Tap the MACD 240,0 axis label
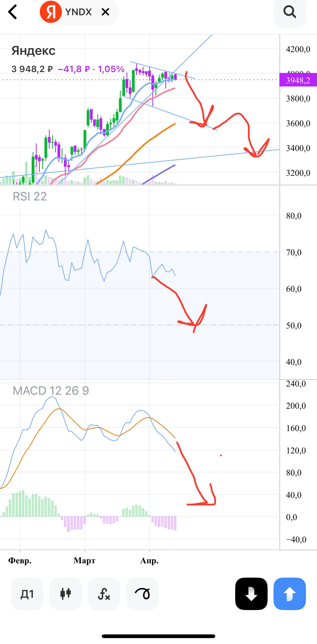 pyautogui.click(x=296, y=384)
